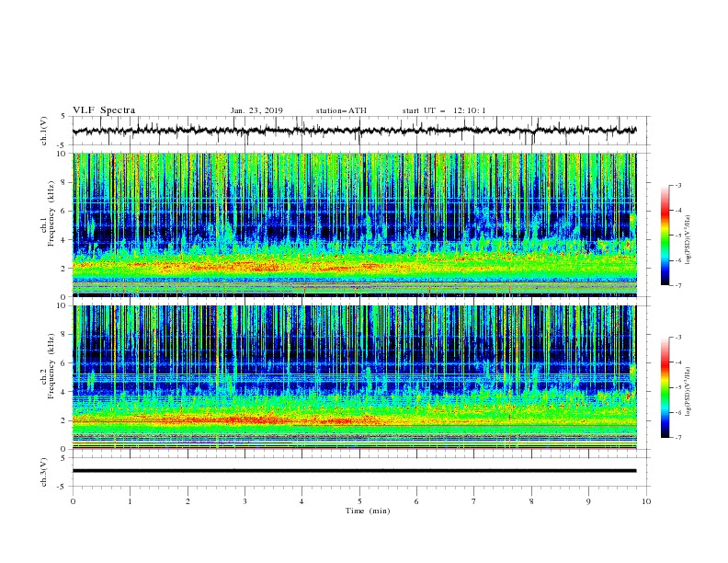Select the date "Jan. 23, 2019"
The height and width of the screenshot is (563, 728).
[x=256, y=110]
